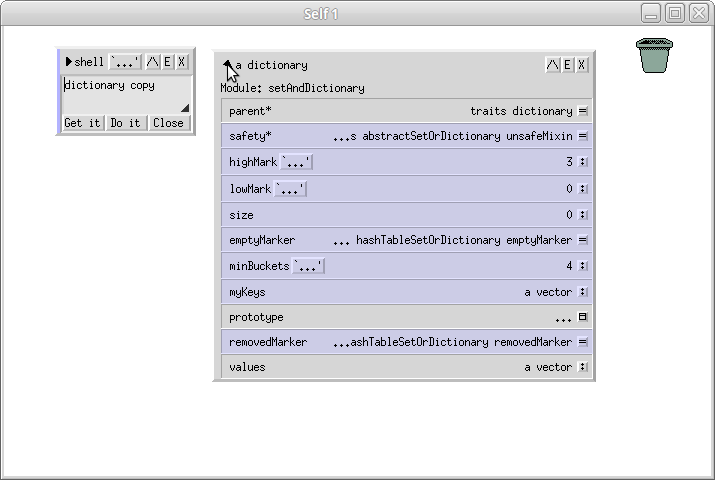Click shell parents (/\) button
This screenshot has width=715, height=480.
(153, 62)
